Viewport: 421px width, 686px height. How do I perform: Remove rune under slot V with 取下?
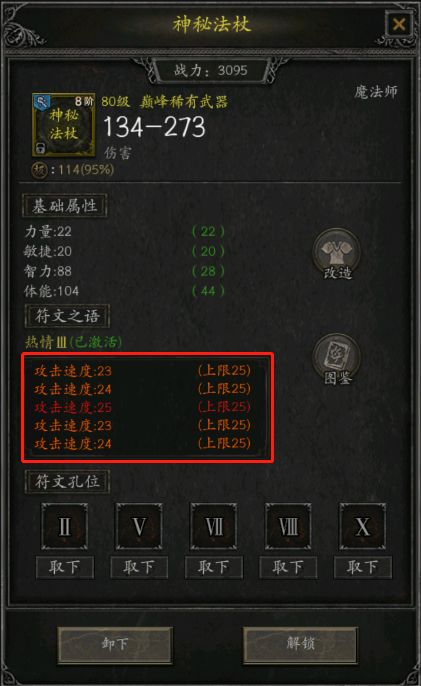(x=139, y=567)
